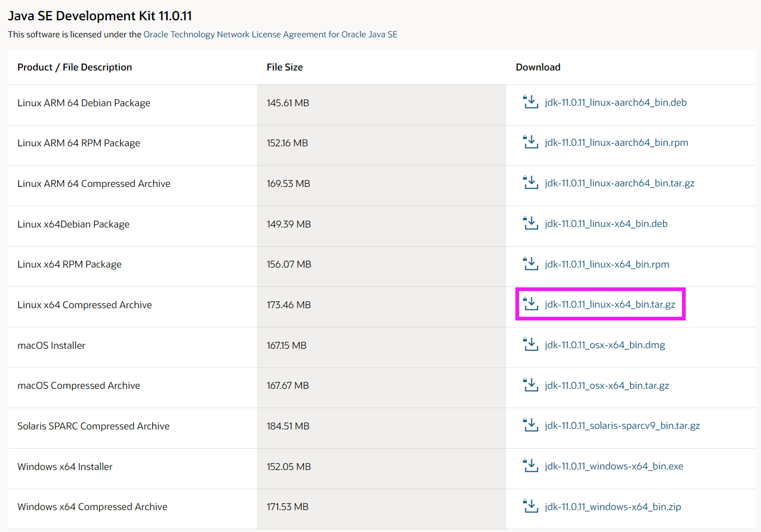Click 'Download' column header
761x532 pixels.
[x=538, y=67]
